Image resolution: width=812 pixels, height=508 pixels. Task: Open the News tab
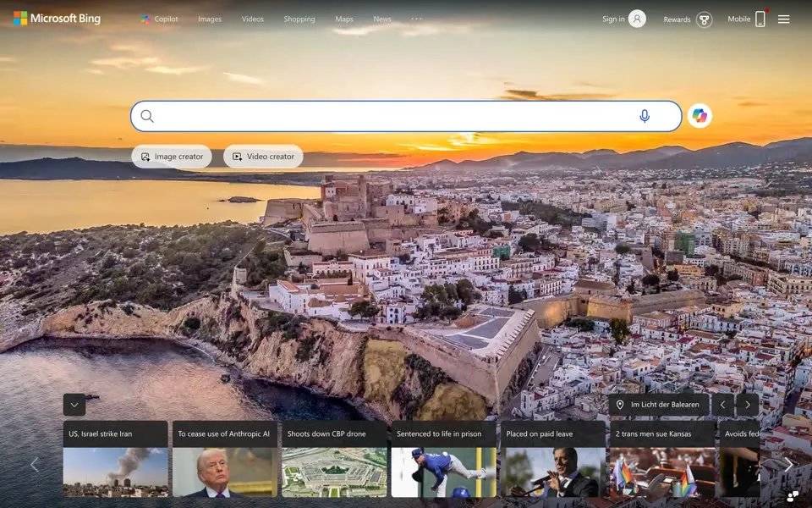tap(382, 19)
